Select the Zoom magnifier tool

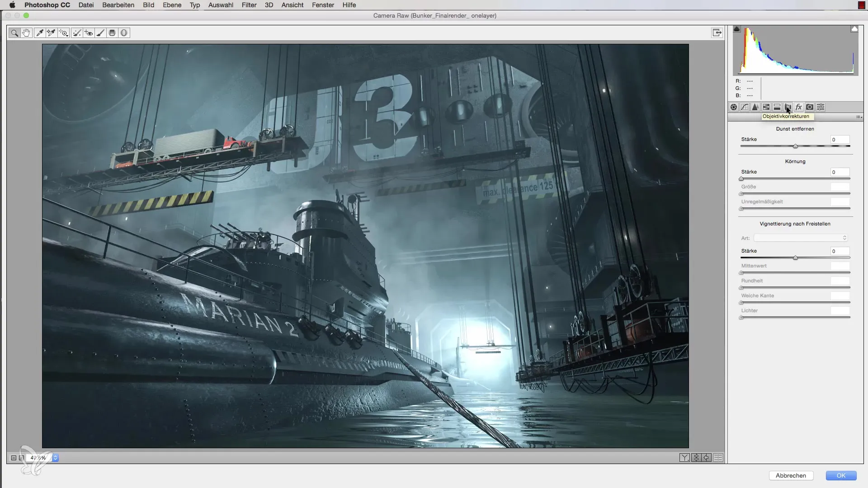coord(14,33)
